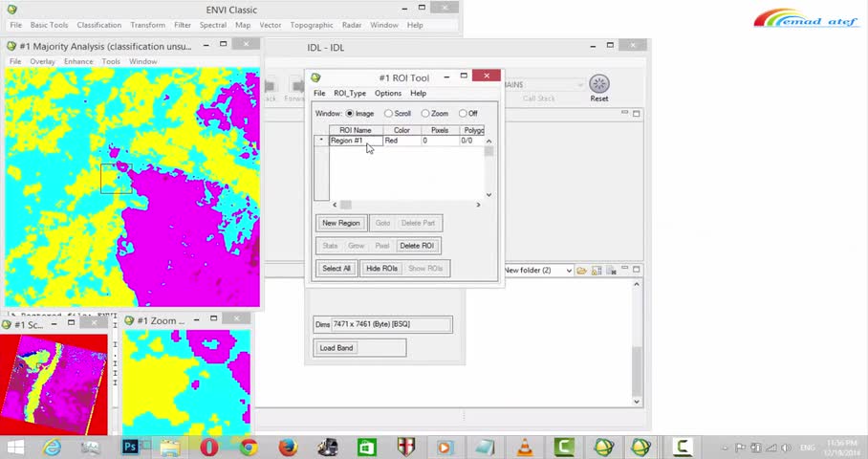This screenshot has width=868, height=459.
Task: Click the New Region button
Action: click(341, 223)
